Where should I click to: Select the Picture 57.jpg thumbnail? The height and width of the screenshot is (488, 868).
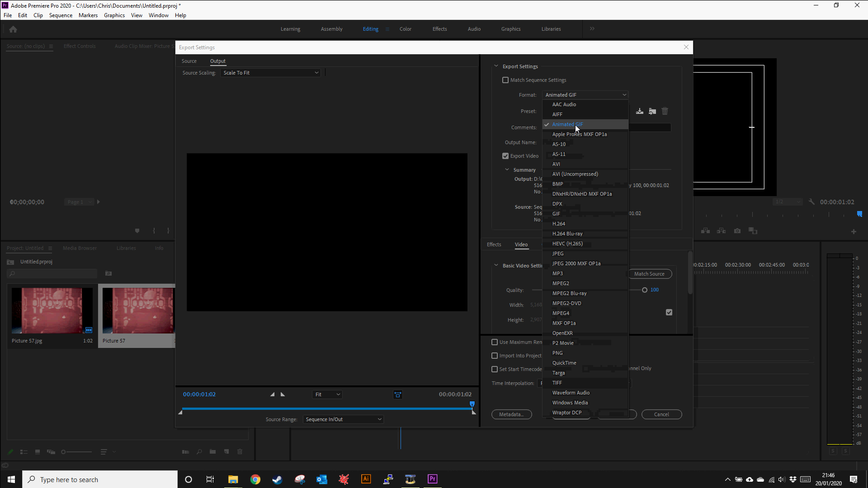click(x=52, y=311)
